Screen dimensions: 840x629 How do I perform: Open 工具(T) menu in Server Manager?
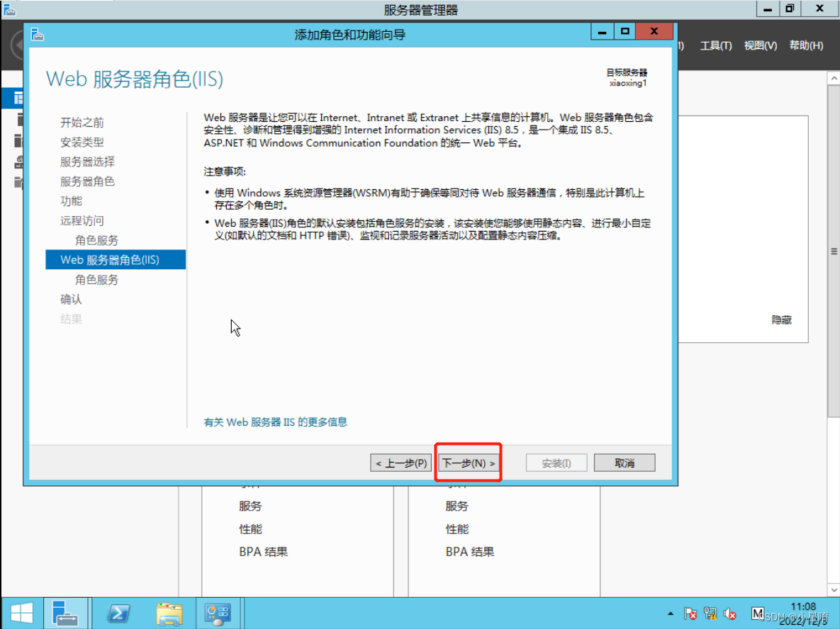[716, 45]
